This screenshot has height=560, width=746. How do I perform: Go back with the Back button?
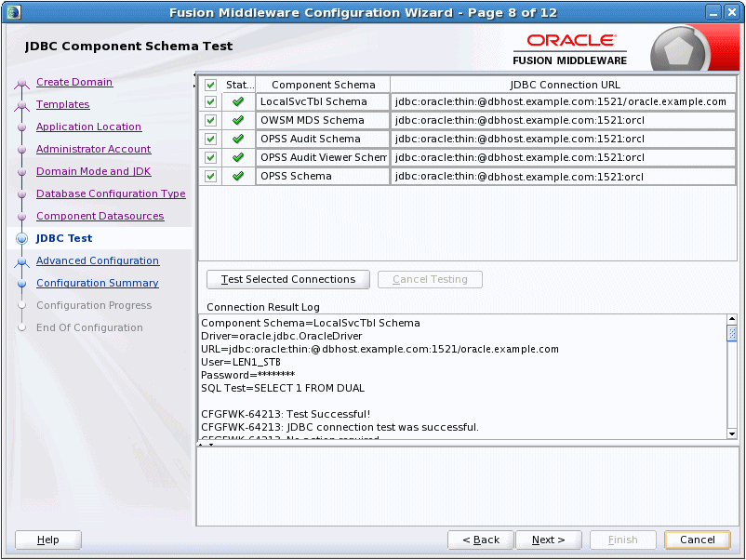click(x=481, y=540)
